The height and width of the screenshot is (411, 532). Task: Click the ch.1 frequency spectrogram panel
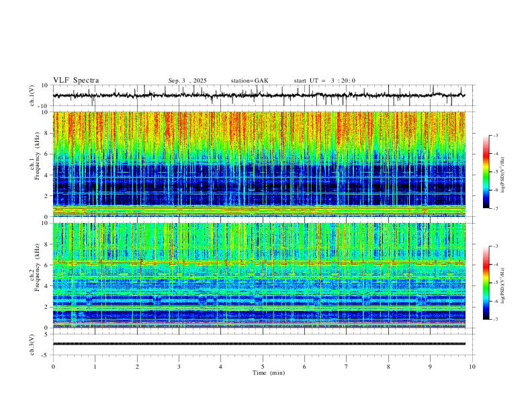click(259, 164)
